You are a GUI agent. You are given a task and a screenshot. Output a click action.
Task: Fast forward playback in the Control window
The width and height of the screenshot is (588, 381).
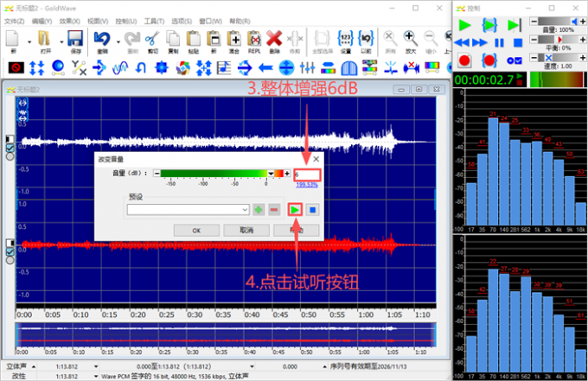(480, 42)
